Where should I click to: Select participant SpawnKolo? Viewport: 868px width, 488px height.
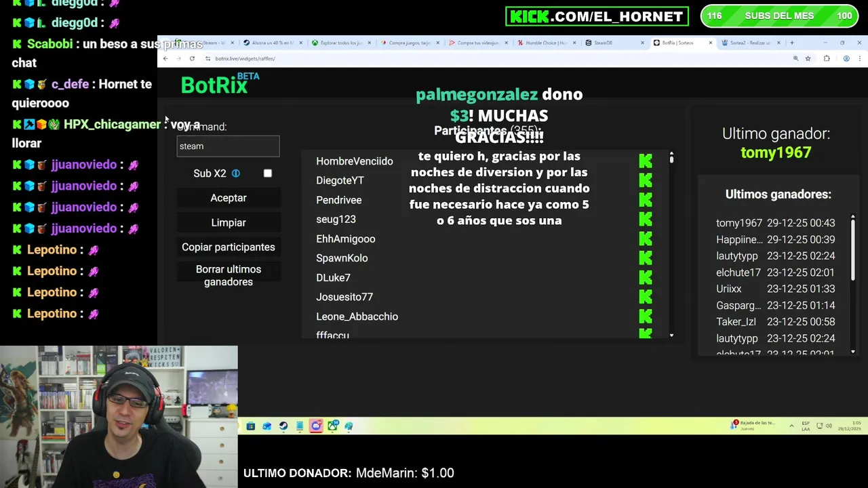pos(342,258)
